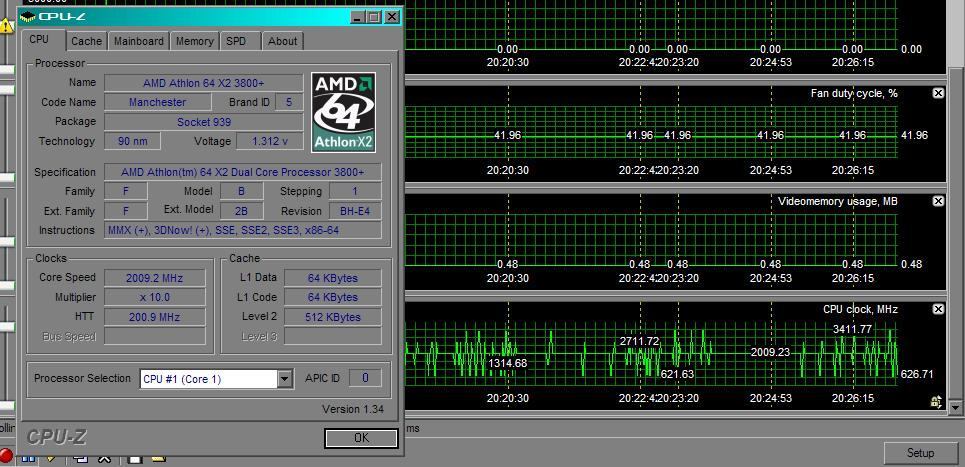Click the monitoring scrollbar down arrow
Image resolution: width=965 pixels, height=467 pixels.
click(955, 407)
